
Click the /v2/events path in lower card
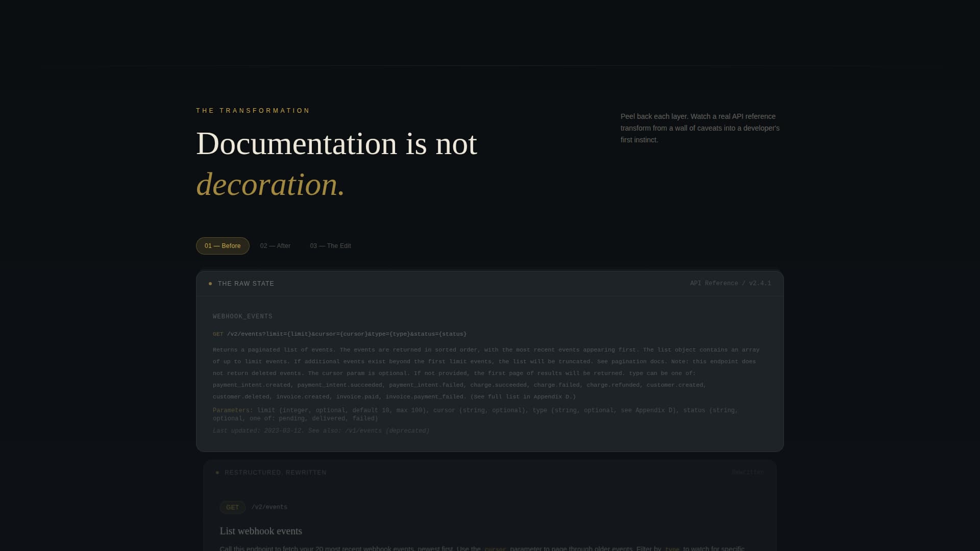[269, 507]
